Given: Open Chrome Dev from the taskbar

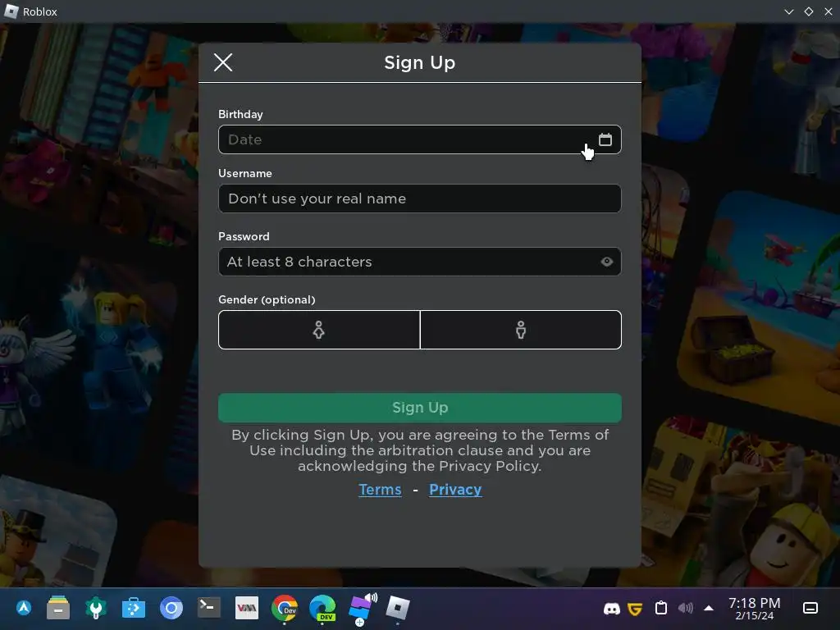Looking at the screenshot, I should (x=285, y=608).
